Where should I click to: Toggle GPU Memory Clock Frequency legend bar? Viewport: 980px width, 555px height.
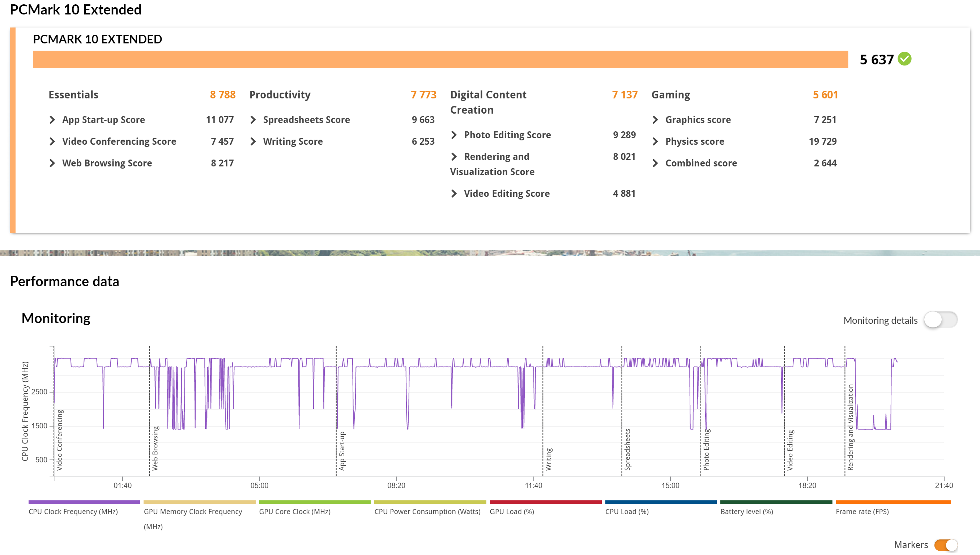pos(200,503)
